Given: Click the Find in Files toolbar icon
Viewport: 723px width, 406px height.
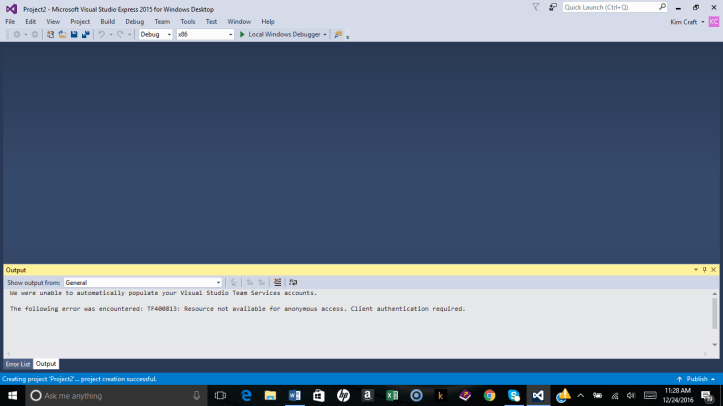Looking at the screenshot, I should (x=338, y=35).
